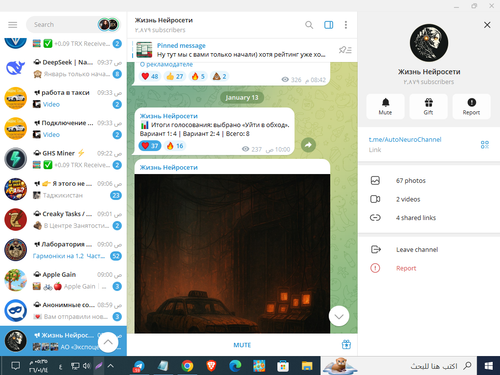Open Microsoft Store from the taskbar
Image resolution: width=500 pixels, height=375 pixels.
[283, 366]
